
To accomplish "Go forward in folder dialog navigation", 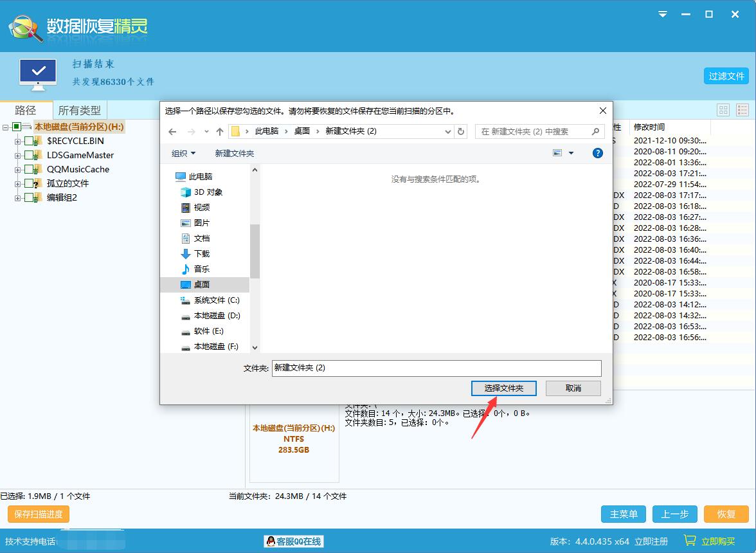I will 192,132.
